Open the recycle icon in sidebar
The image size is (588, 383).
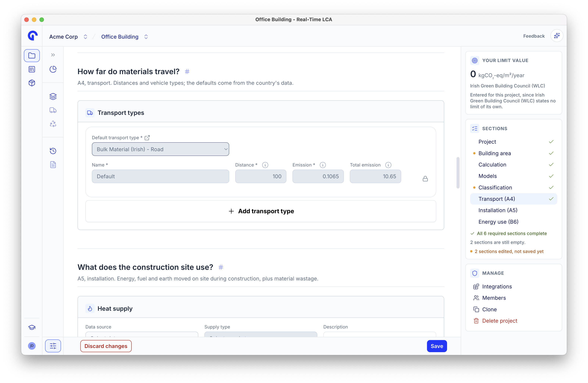53,124
